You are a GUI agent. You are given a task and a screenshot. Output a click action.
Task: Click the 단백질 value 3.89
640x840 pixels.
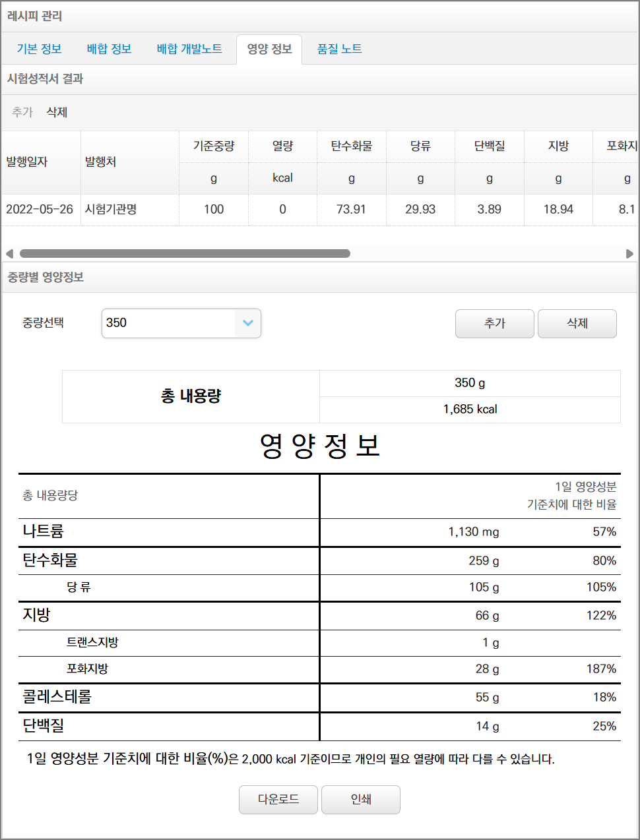(490, 210)
